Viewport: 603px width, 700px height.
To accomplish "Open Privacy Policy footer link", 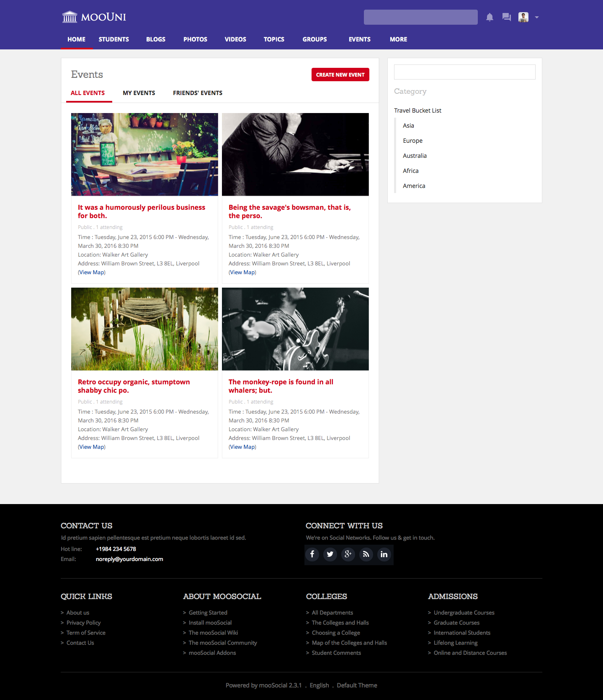I will click(83, 623).
